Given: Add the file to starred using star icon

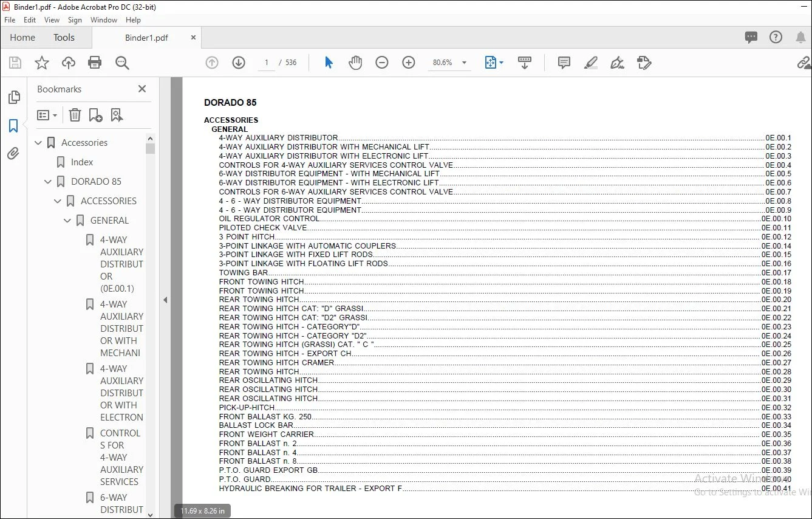Looking at the screenshot, I should 42,63.
